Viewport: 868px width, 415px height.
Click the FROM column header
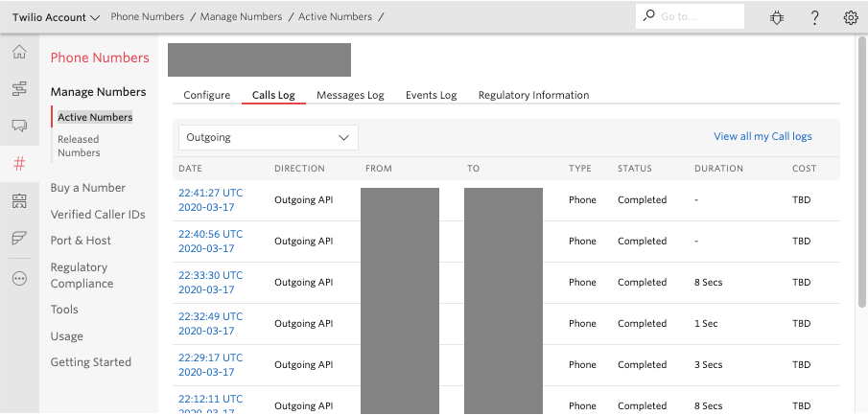[x=379, y=169]
